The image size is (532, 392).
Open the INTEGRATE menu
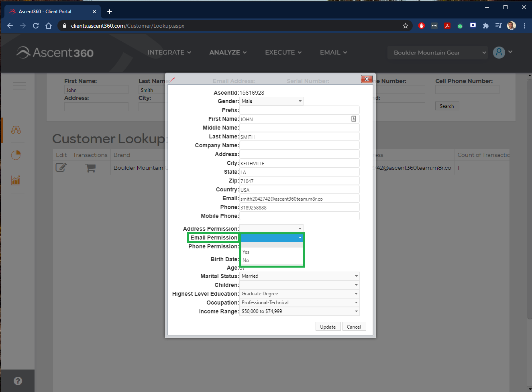(x=169, y=53)
